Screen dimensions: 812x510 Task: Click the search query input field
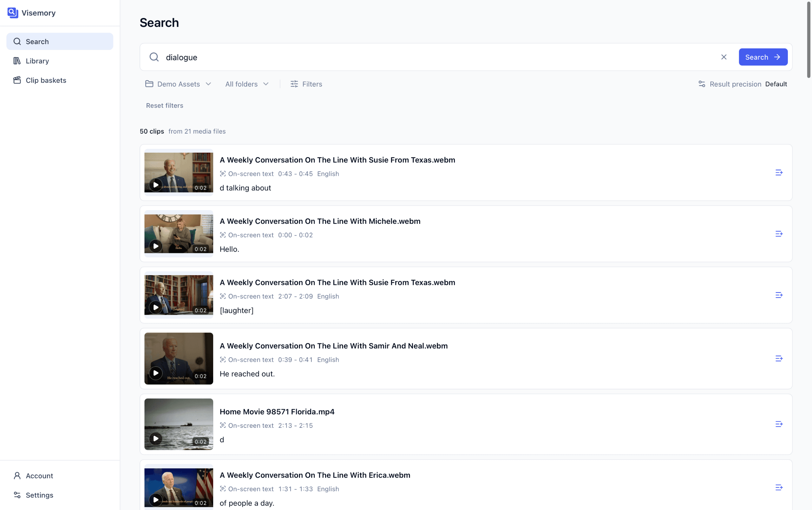438,57
